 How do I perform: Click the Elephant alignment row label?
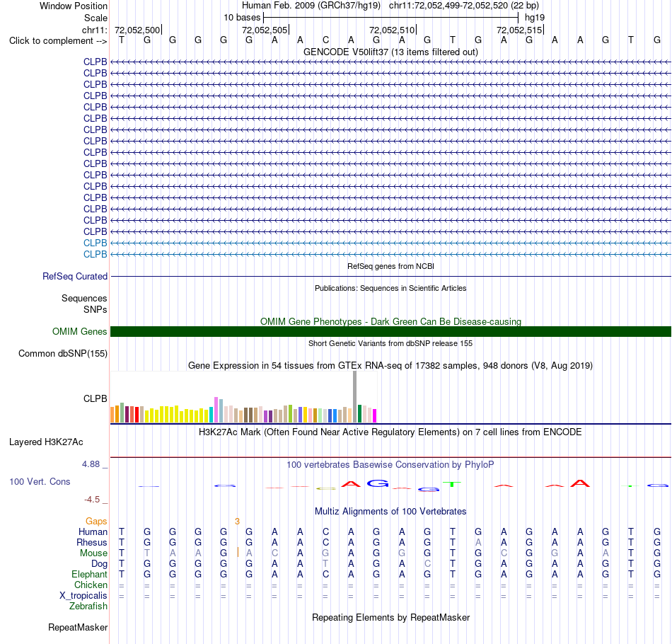tap(90, 574)
